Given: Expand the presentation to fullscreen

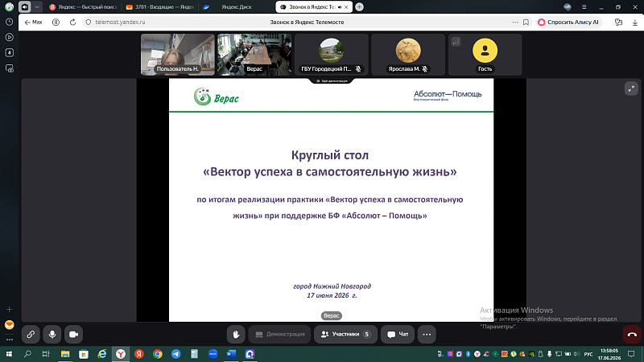Looking at the screenshot, I should 631,88.
